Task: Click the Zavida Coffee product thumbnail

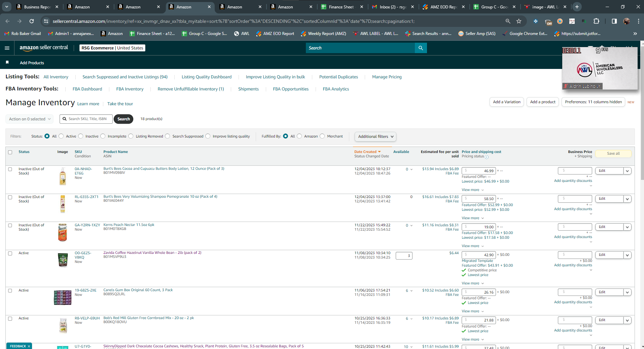Action: (x=63, y=260)
